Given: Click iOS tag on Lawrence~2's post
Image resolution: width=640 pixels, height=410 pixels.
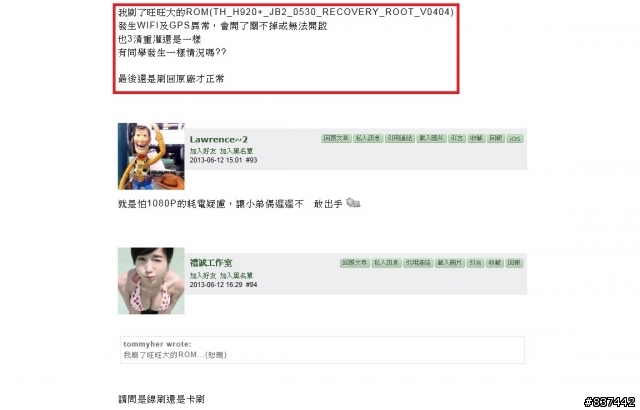Looking at the screenshot, I should [x=515, y=139].
